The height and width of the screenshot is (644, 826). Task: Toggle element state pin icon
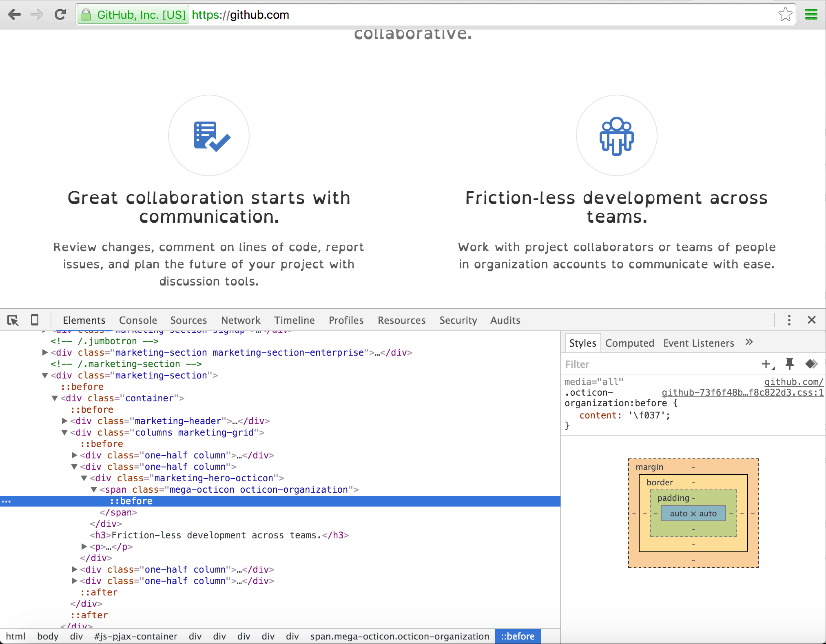coord(789,364)
